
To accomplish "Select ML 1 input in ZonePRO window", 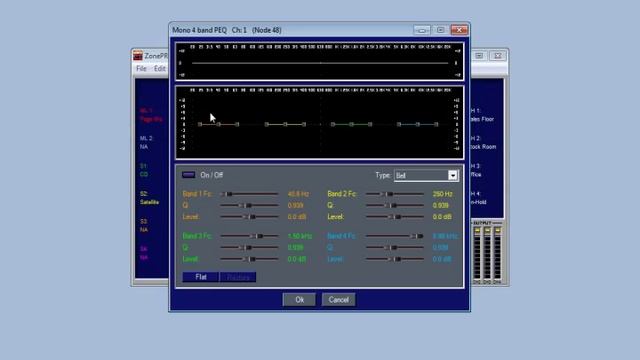I will 151,115.
